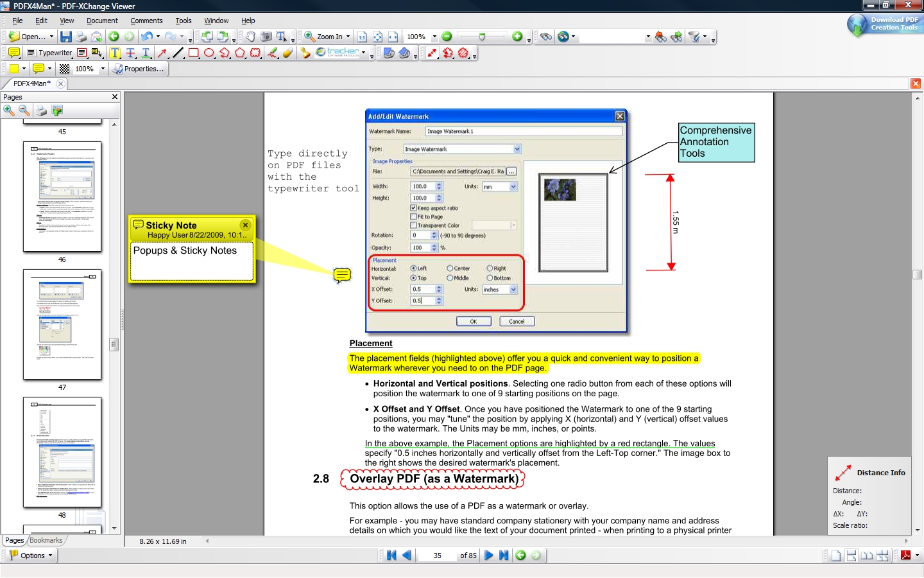Switch to the Bookmarks tab
Image resolution: width=924 pixels, height=578 pixels.
coord(46,540)
